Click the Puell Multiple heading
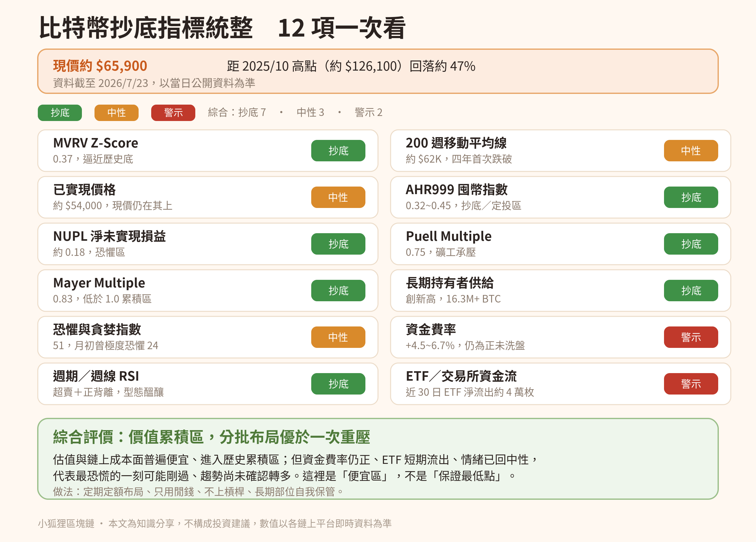 (x=449, y=236)
